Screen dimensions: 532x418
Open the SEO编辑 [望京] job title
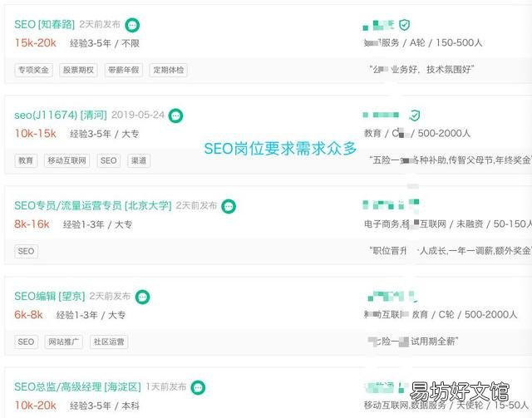coord(50,296)
